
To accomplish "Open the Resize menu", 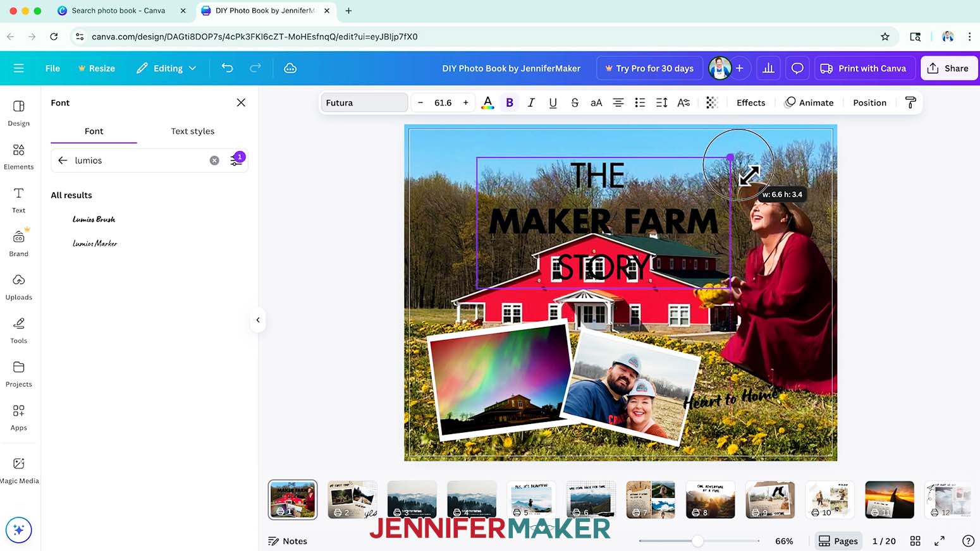I will (x=96, y=68).
